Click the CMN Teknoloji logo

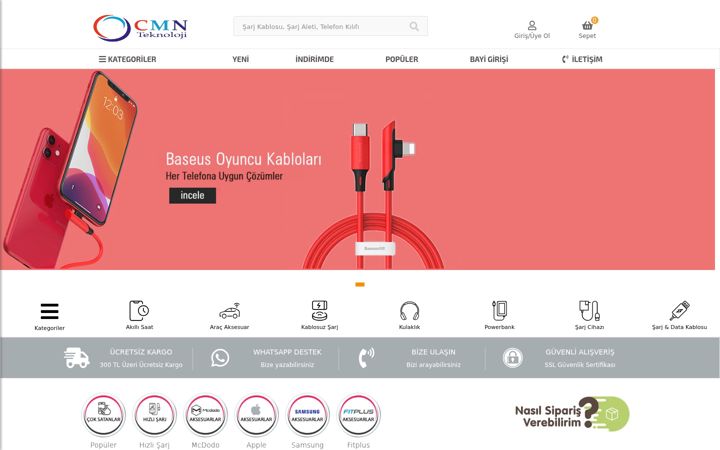141,28
